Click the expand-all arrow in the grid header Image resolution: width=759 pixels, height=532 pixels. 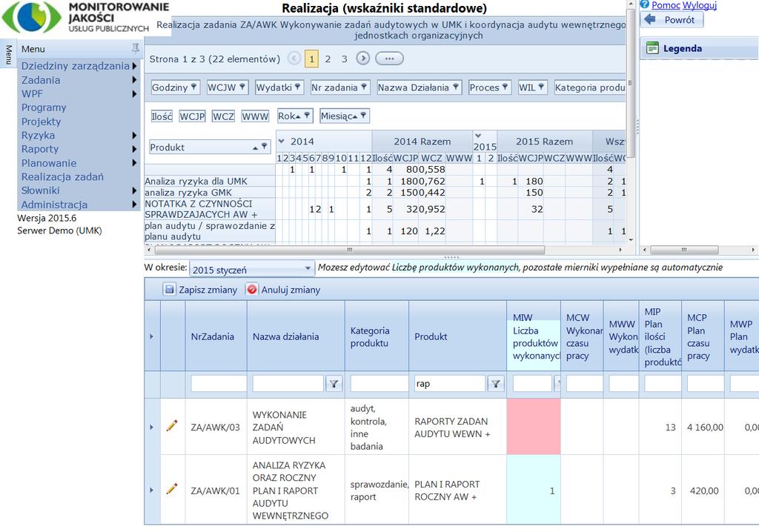click(151, 336)
